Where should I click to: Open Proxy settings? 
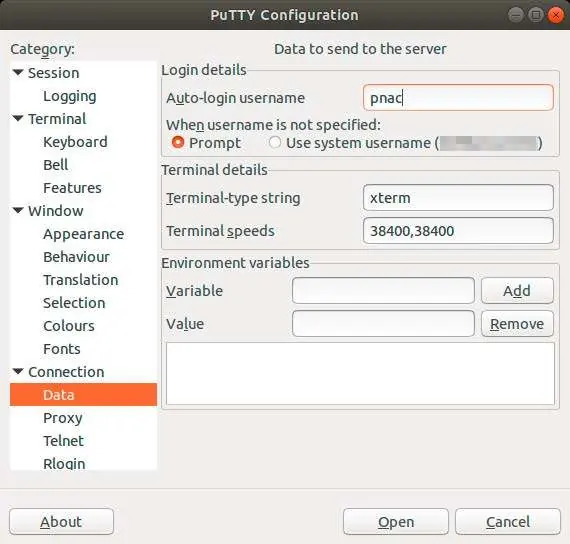(x=63, y=418)
